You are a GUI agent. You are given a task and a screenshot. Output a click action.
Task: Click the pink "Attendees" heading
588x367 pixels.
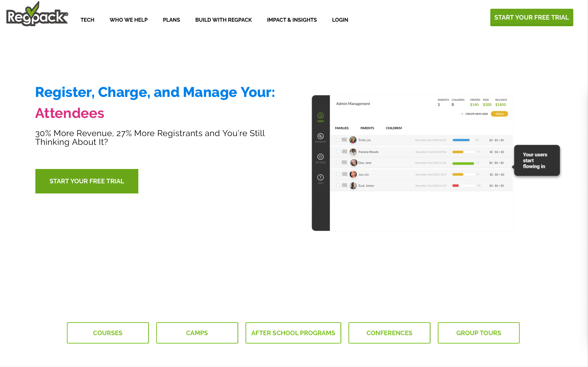point(70,113)
